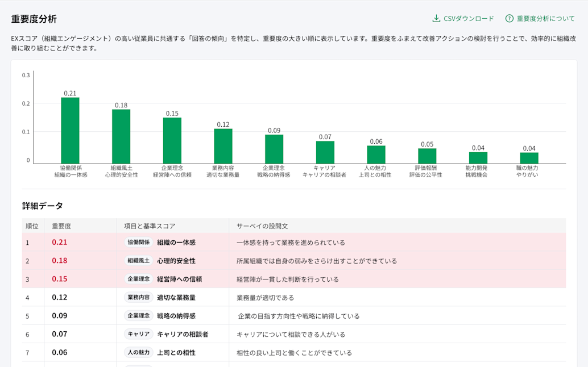Select the 0.05 評価の公平性 bar
The width and height of the screenshot is (588, 367).
(x=427, y=156)
